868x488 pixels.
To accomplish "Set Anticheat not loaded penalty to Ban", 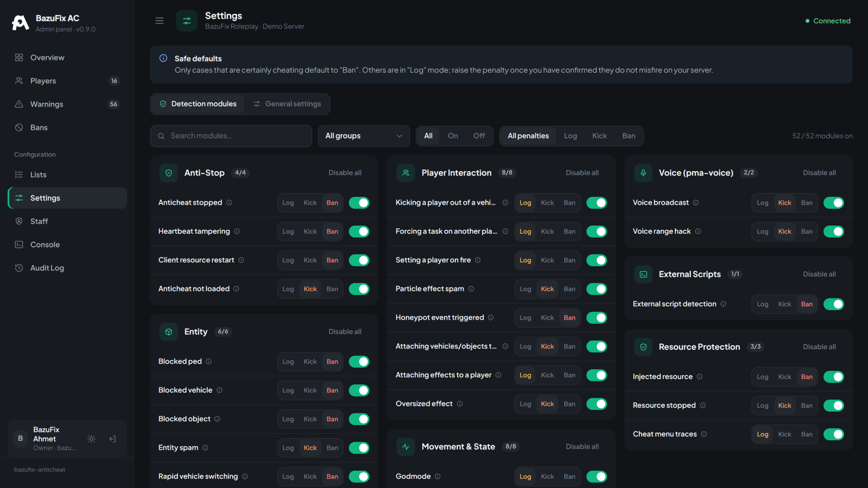I will coord(332,289).
